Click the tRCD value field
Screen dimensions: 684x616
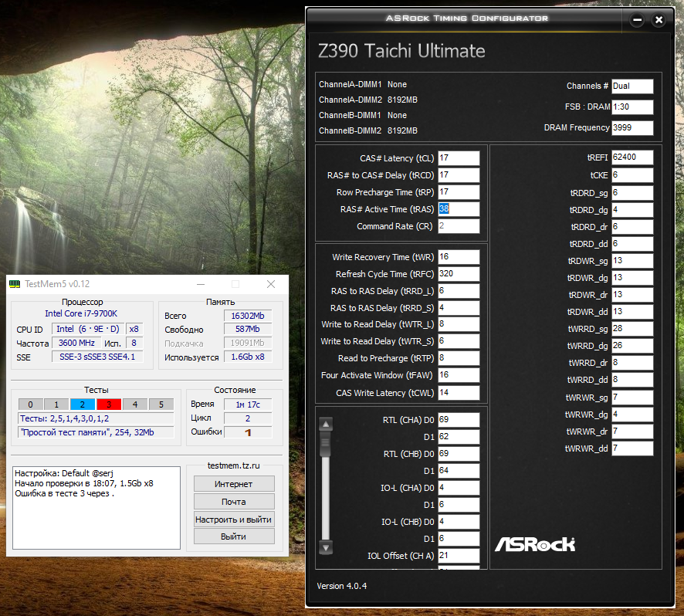tap(459, 175)
